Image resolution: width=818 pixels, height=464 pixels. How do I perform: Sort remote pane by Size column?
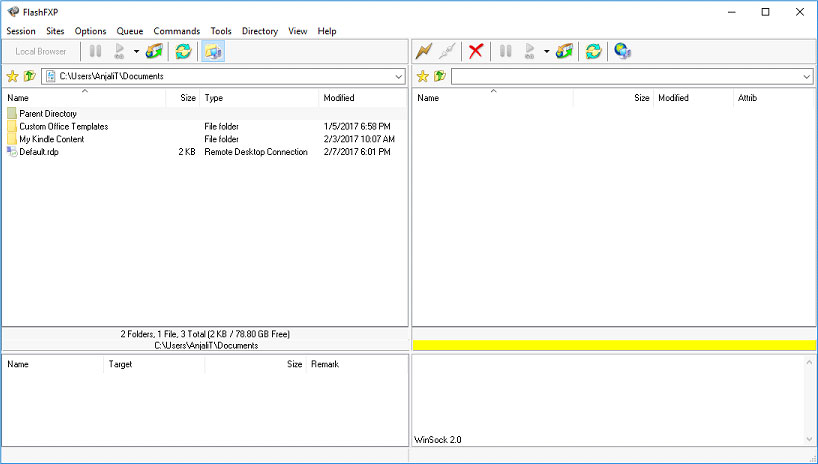614,98
